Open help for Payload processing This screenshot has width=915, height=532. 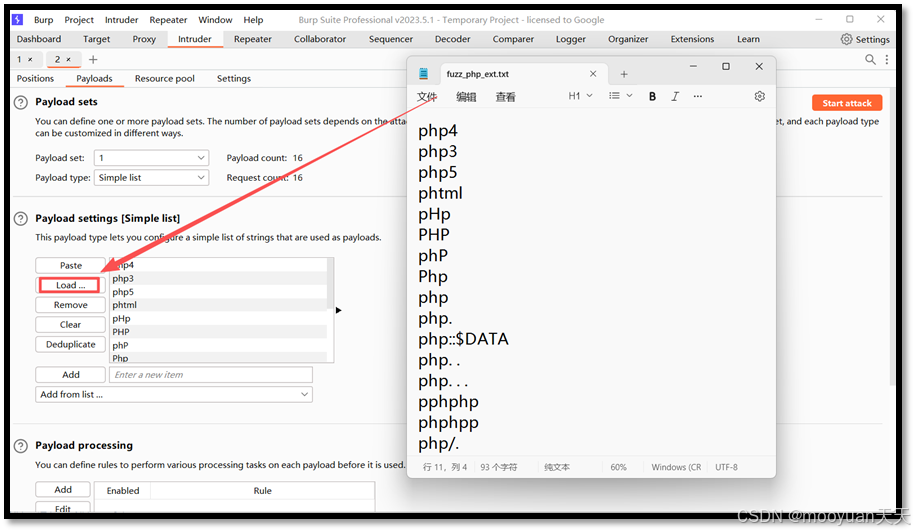click(x=20, y=446)
